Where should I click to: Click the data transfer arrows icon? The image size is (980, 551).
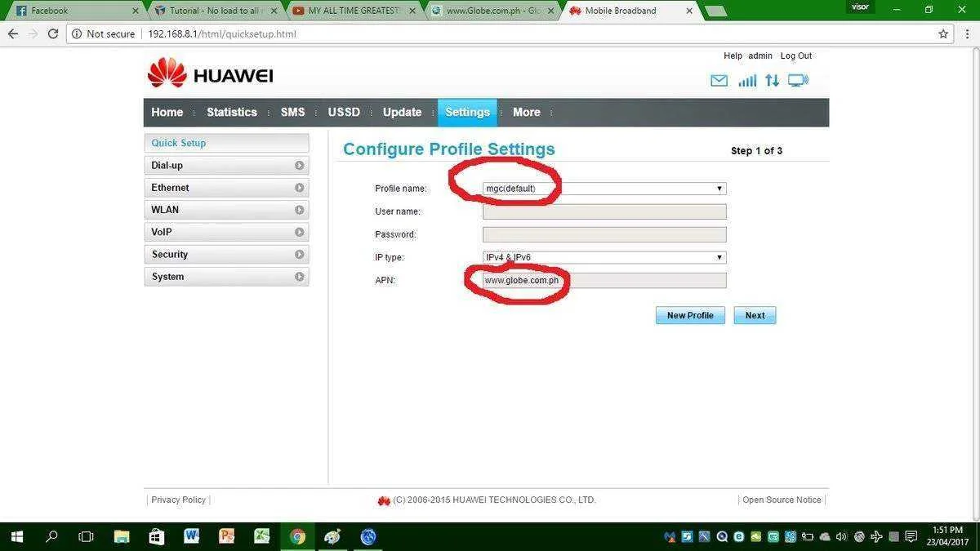[772, 81]
